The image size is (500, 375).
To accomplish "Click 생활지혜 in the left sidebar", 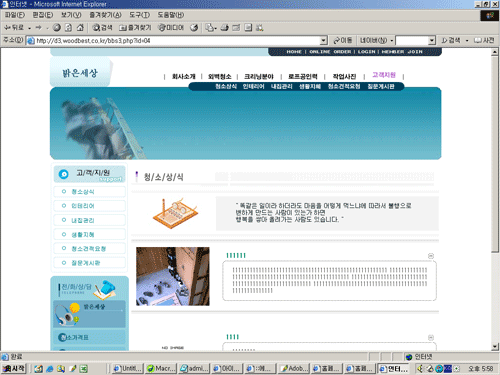I will (89, 235).
